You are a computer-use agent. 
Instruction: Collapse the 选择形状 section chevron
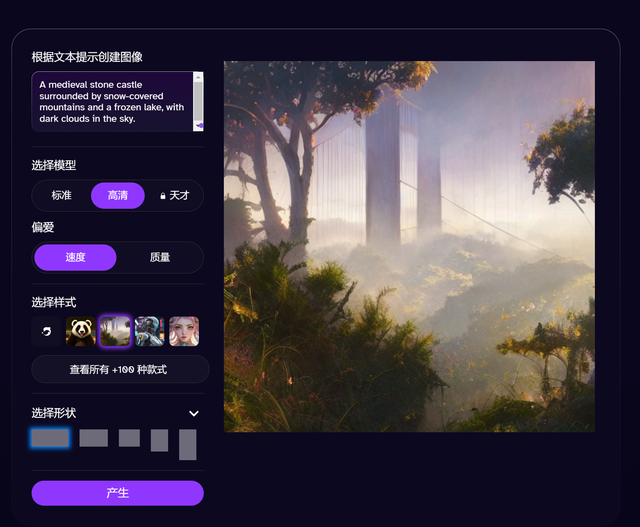194,413
